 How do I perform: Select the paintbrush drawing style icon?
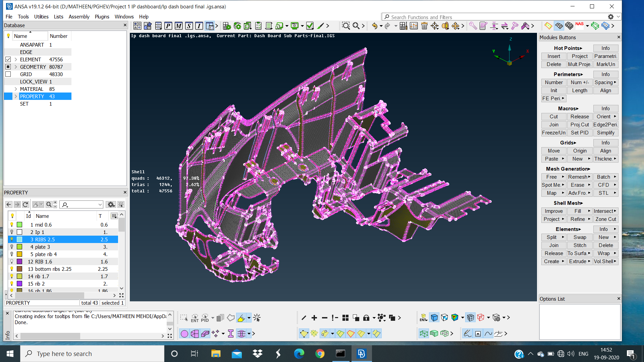click(321, 25)
